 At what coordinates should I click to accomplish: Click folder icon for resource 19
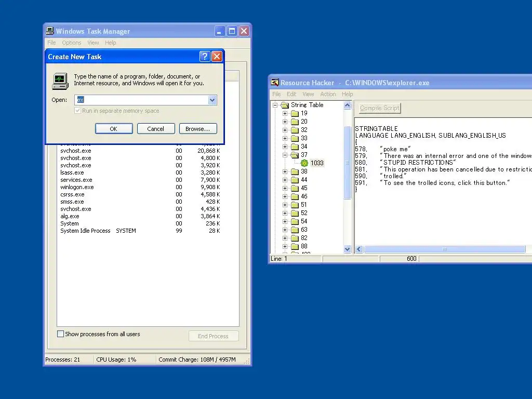pyautogui.click(x=295, y=113)
